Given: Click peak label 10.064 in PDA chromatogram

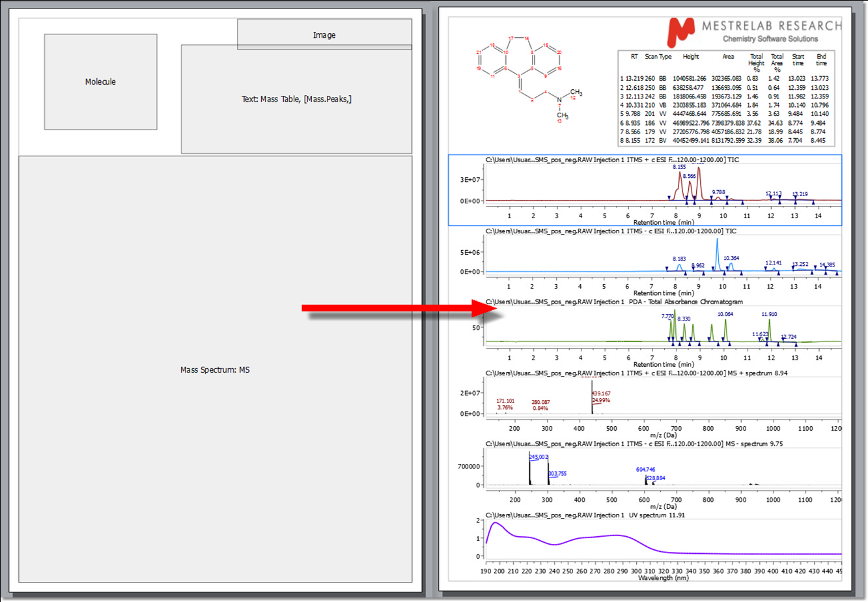Looking at the screenshot, I should 725,314.
